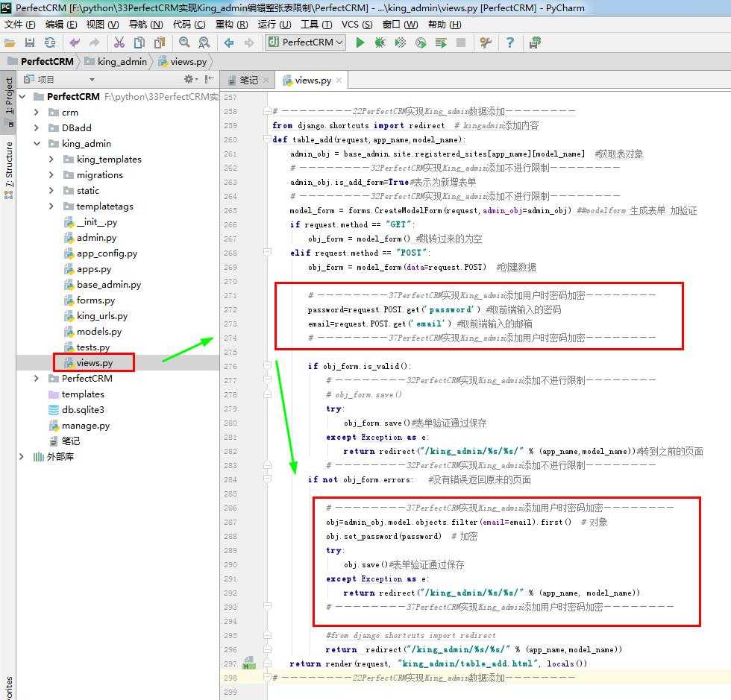731x700 pixels.
Task: Toggle code fold at the if not obj_form.errors line
Action: [268, 479]
